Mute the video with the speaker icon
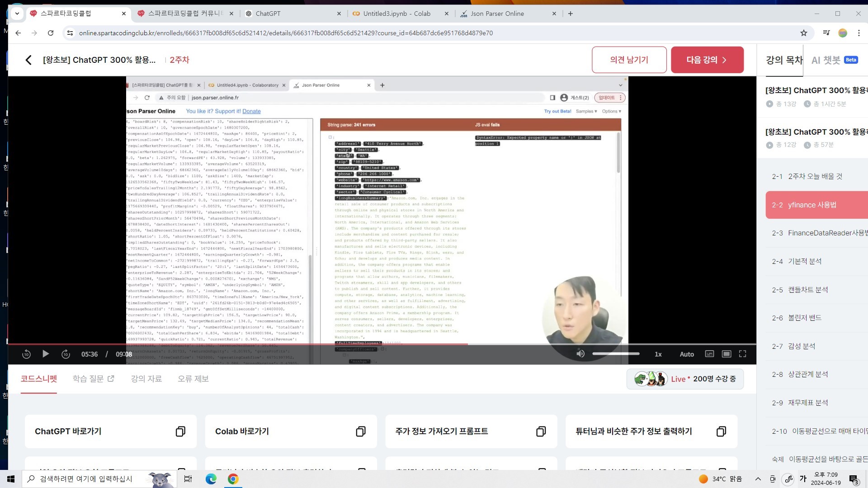 [580, 354]
